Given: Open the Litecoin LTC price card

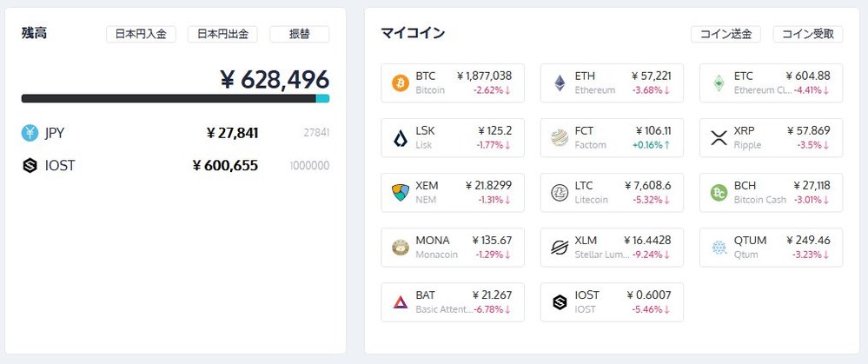Looking at the screenshot, I should [612, 192].
